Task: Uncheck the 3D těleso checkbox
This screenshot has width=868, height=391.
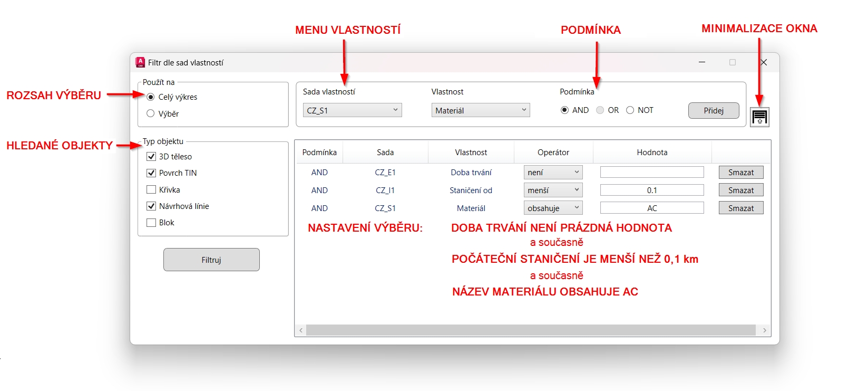Action: 151,157
